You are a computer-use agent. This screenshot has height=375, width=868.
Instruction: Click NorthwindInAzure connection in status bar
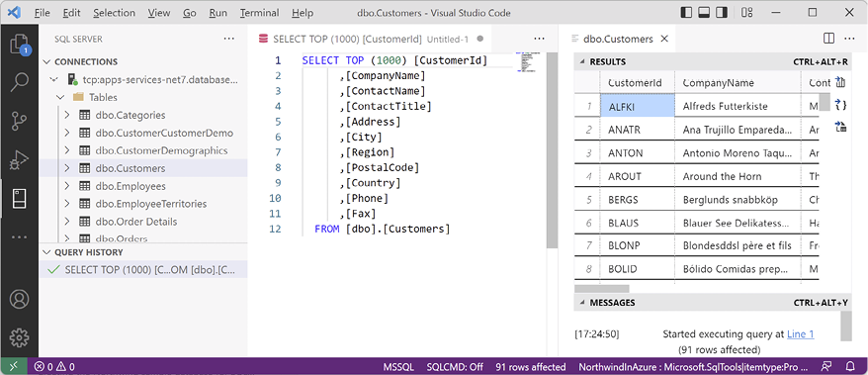click(x=693, y=367)
